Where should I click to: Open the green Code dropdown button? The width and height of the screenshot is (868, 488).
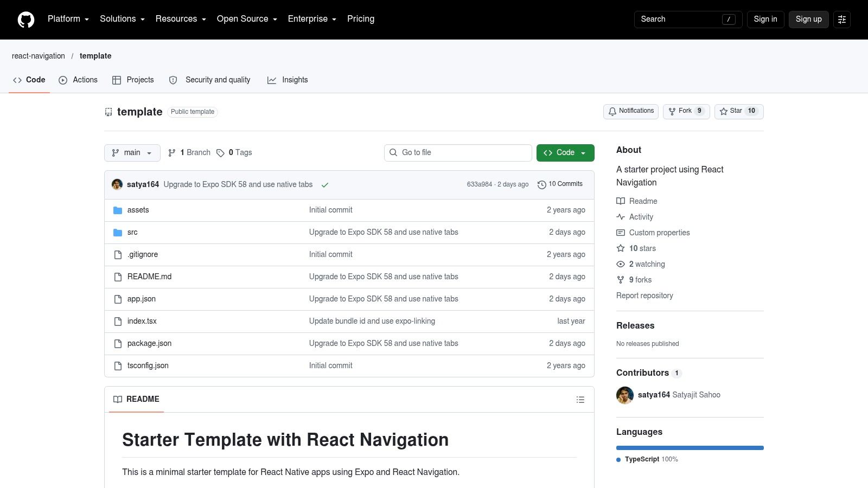pyautogui.click(x=565, y=153)
